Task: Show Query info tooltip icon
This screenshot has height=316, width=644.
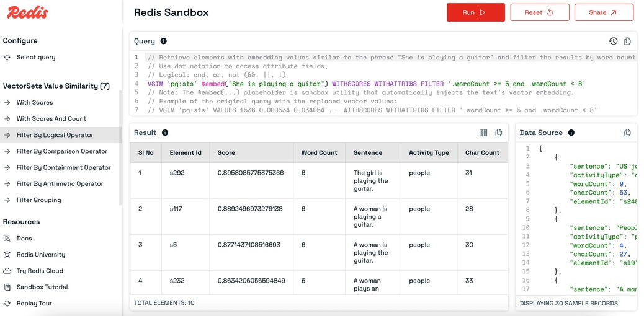Action: click(163, 41)
